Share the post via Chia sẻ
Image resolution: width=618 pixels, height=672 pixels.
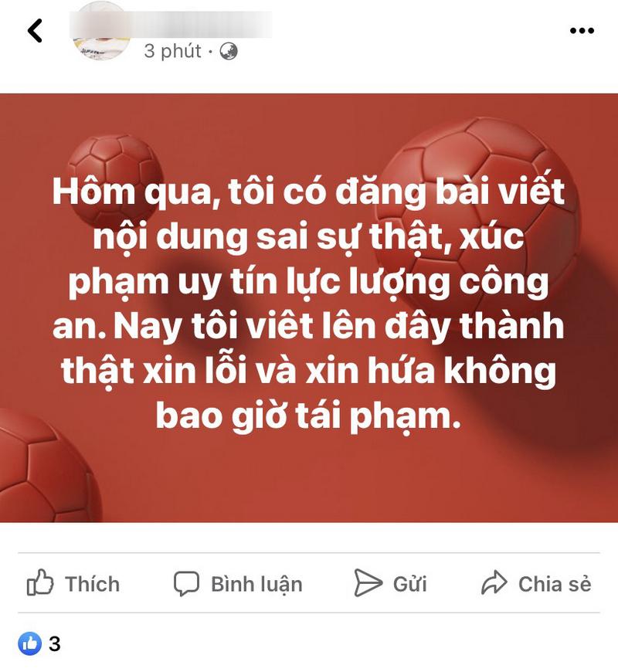555,584
